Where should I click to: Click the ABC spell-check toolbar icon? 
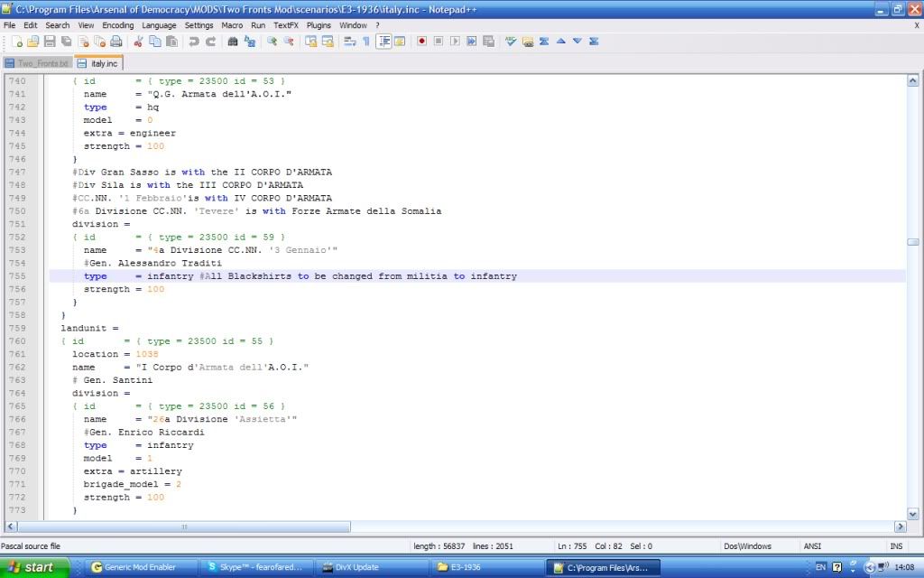(x=511, y=42)
